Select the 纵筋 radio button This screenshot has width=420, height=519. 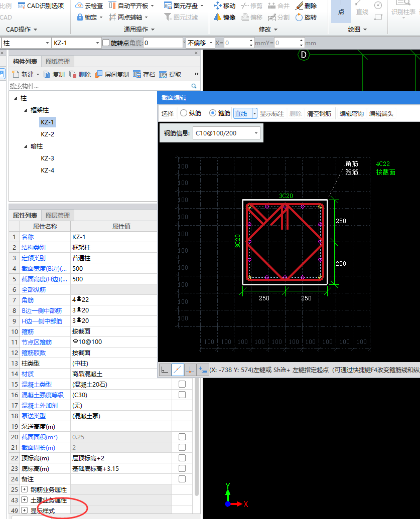pyautogui.click(x=184, y=113)
